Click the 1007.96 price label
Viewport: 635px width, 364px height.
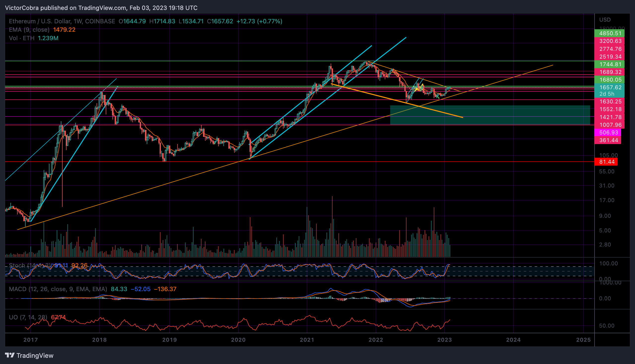click(x=609, y=125)
